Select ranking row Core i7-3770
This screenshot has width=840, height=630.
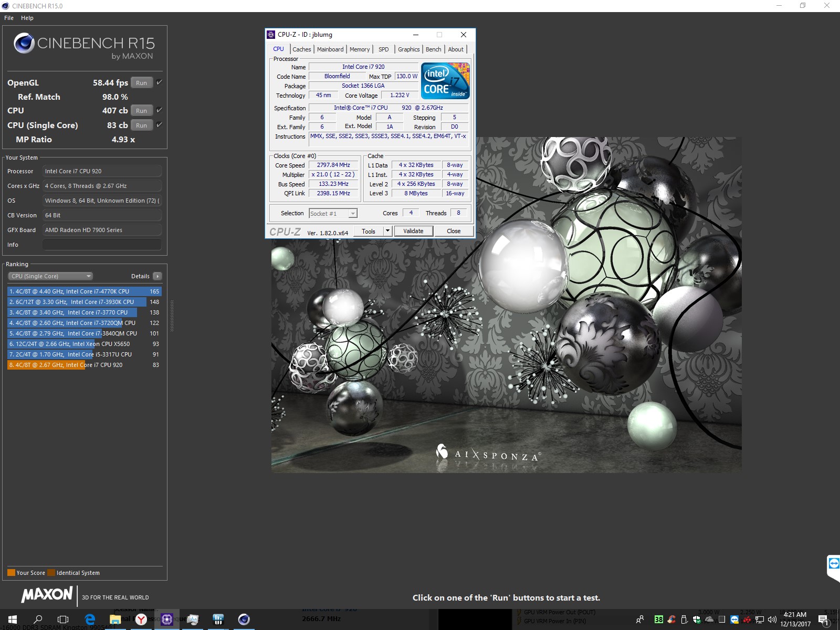click(85, 312)
